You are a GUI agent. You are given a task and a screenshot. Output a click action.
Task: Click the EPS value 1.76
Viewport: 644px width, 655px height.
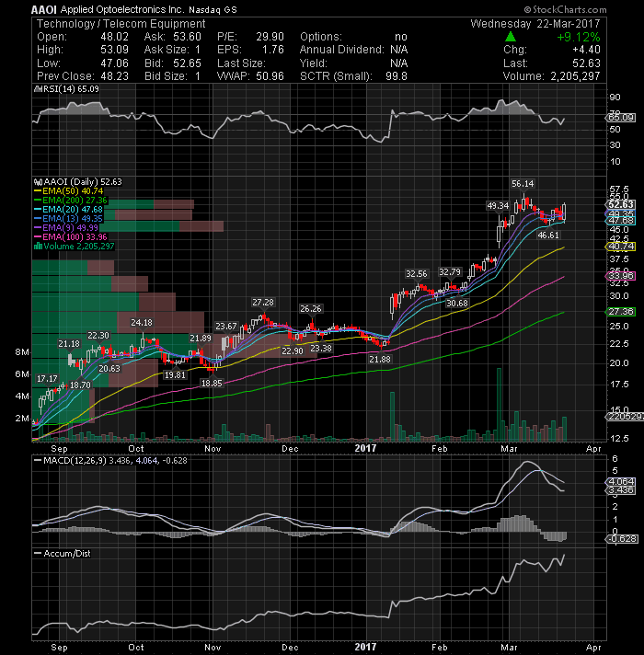pos(272,50)
